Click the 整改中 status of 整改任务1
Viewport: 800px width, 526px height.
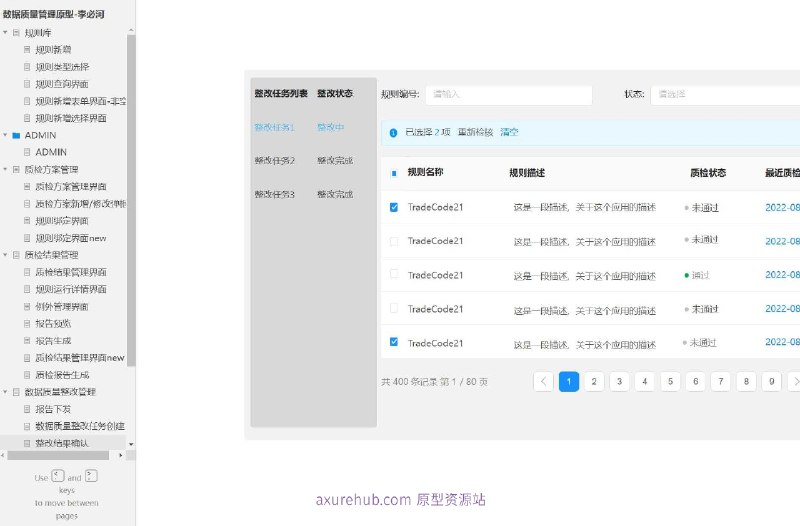(x=331, y=127)
